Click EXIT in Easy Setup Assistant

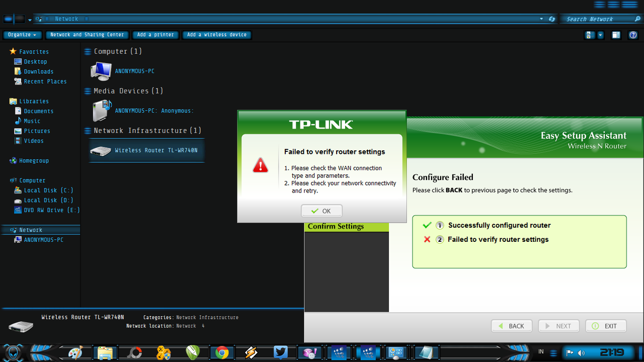click(x=606, y=326)
